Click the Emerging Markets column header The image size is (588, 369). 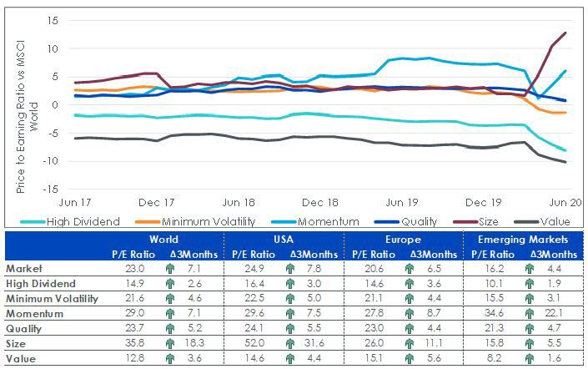pos(523,240)
